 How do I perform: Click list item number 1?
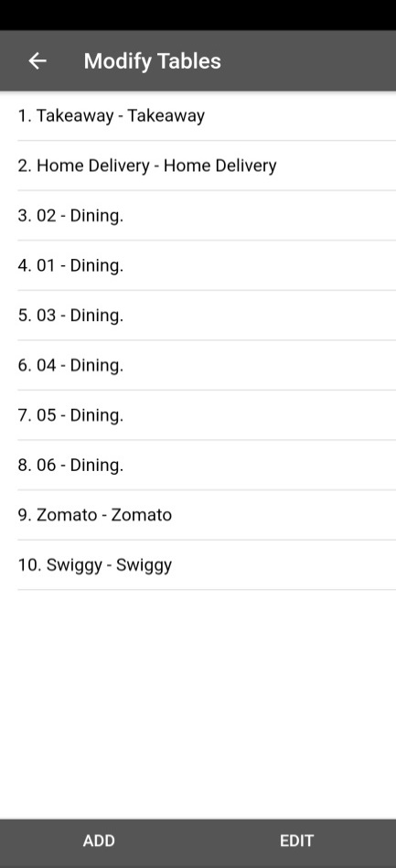tap(198, 115)
